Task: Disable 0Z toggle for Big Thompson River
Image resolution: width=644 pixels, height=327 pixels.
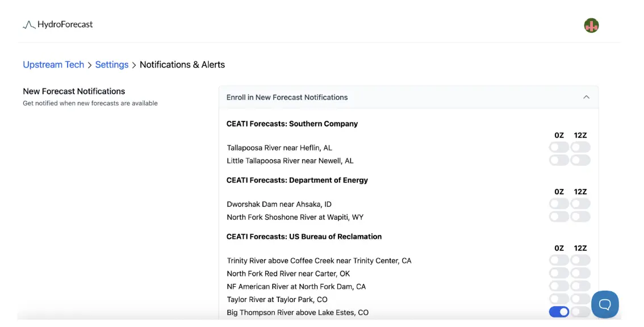Action: coord(559,312)
